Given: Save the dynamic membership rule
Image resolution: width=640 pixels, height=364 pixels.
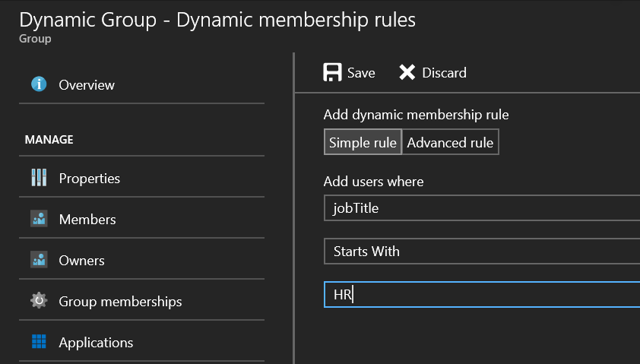Looking at the screenshot, I should pos(349,72).
